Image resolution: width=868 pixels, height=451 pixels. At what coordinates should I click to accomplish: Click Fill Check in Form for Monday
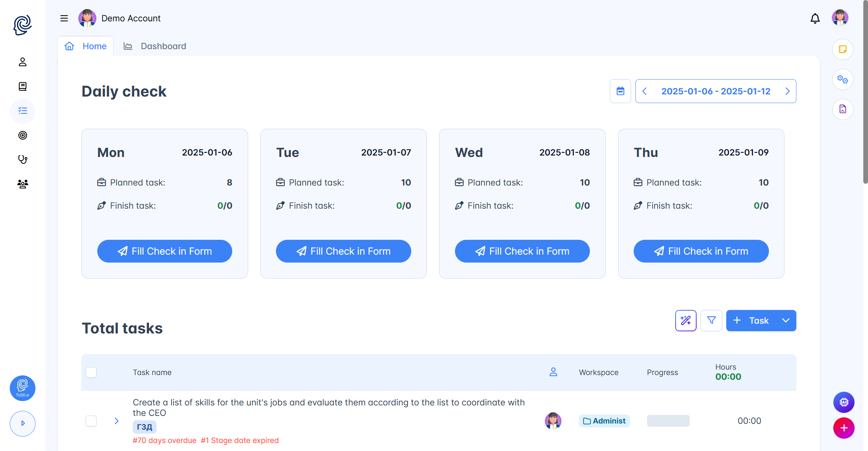(165, 251)
